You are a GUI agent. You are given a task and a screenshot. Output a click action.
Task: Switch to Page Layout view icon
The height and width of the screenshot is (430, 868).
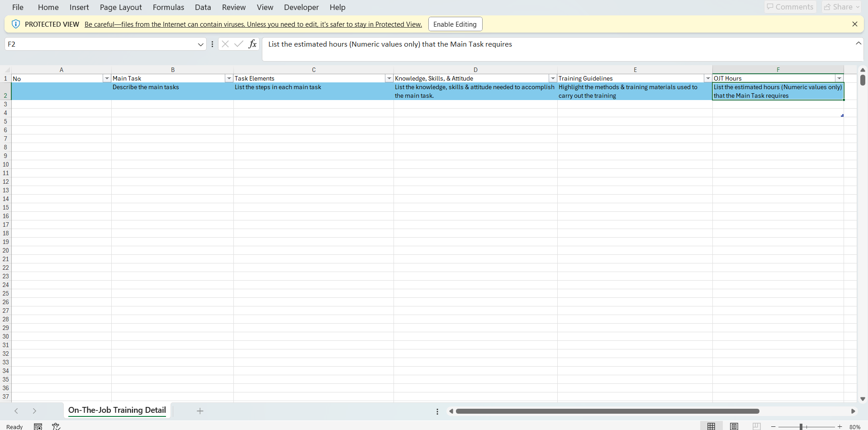(x=734, y=426)
